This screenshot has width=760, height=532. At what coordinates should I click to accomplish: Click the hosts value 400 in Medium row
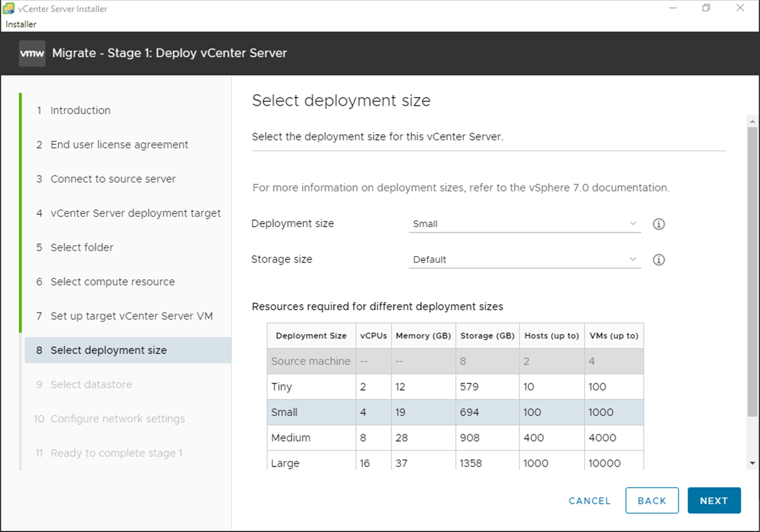[x=534, y=438]
